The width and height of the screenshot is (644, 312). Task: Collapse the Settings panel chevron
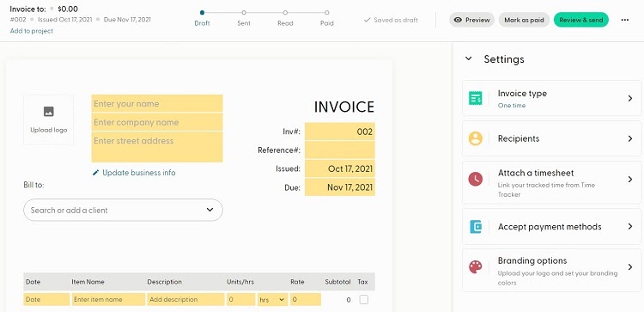coord(468,58)
